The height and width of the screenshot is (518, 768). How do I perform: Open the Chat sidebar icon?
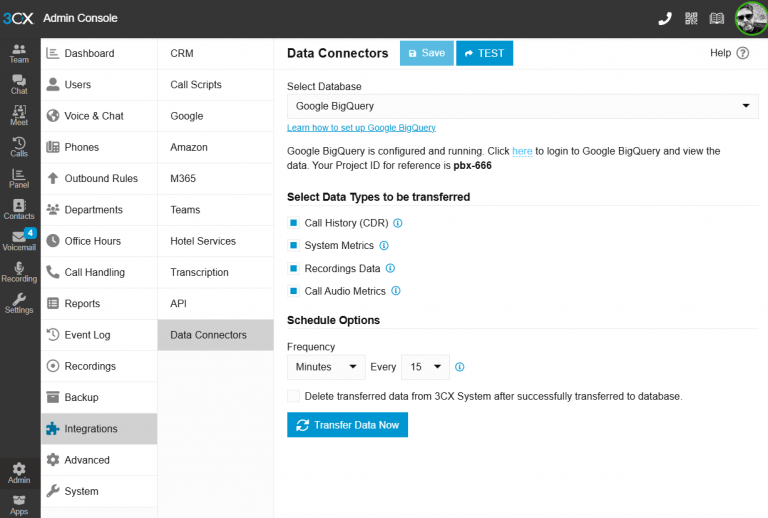tap(19, 85)
